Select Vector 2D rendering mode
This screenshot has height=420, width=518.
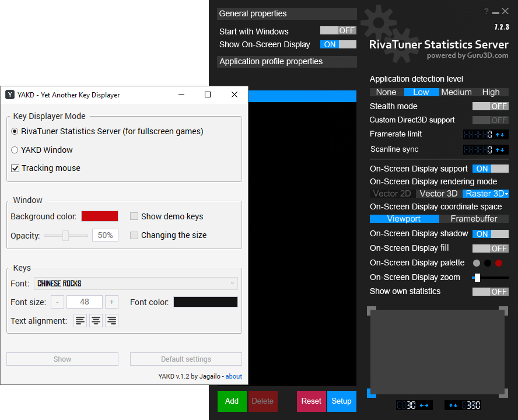click(x=392, y=194)
